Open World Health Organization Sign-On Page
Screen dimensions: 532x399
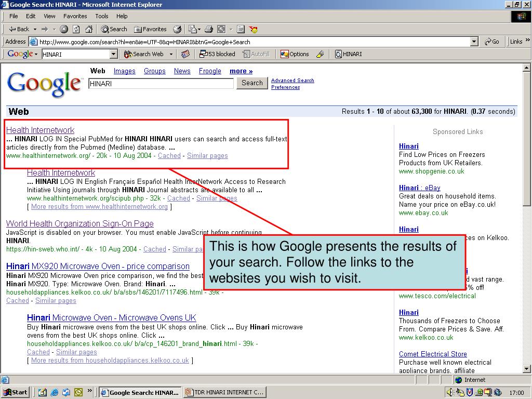tap(79, 223)
